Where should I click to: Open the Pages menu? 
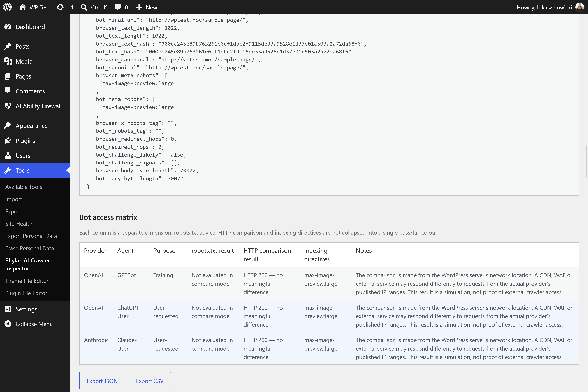35,76
